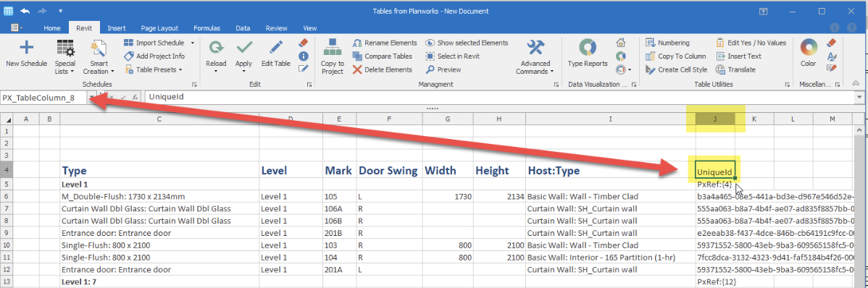The height and width of the screenshot is (288, 868).
Task: Click Numbering tool
Action: click(667, 43)
